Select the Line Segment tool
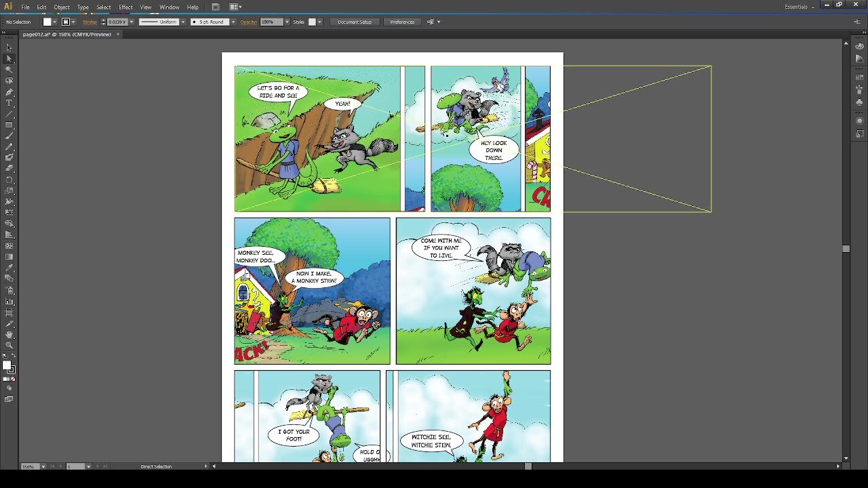This screenshot has width=868, height=488. point(9,113)
